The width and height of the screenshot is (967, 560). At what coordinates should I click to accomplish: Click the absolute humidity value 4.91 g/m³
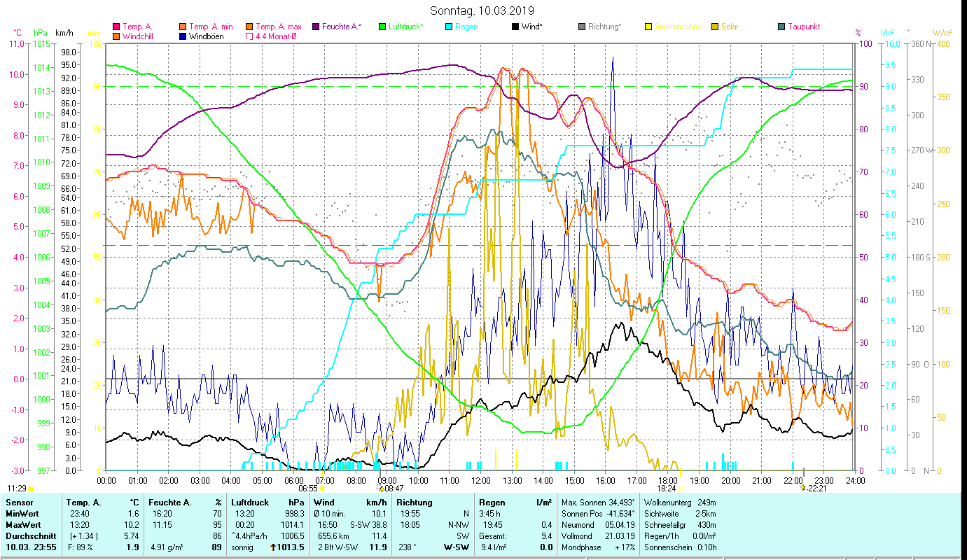[x=168, y=547]
